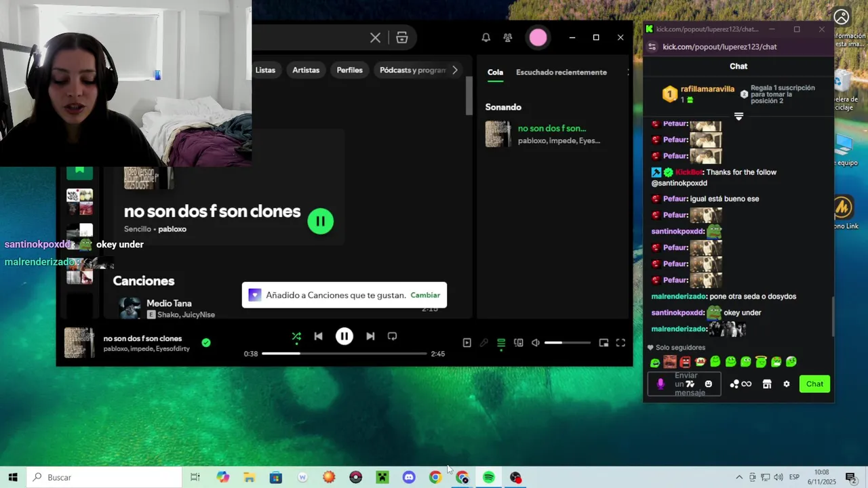The image size is (868, 488).
Task: Click Cambiar in the added notification
Action: (425, 295)
